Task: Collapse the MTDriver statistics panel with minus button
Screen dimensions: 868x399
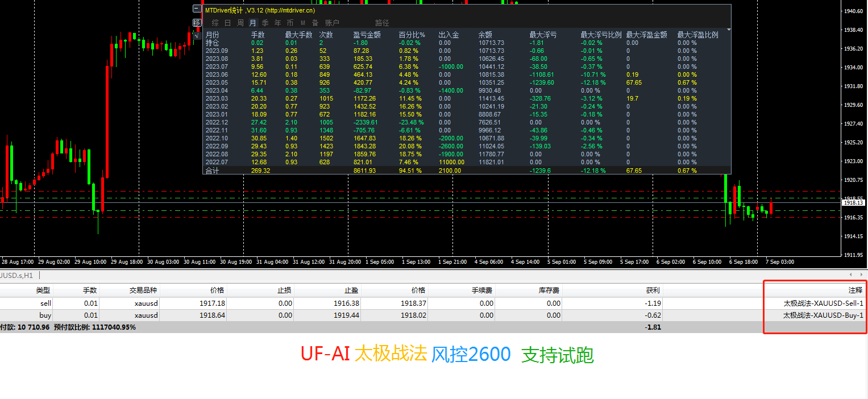Action: [x=197, y=9]
